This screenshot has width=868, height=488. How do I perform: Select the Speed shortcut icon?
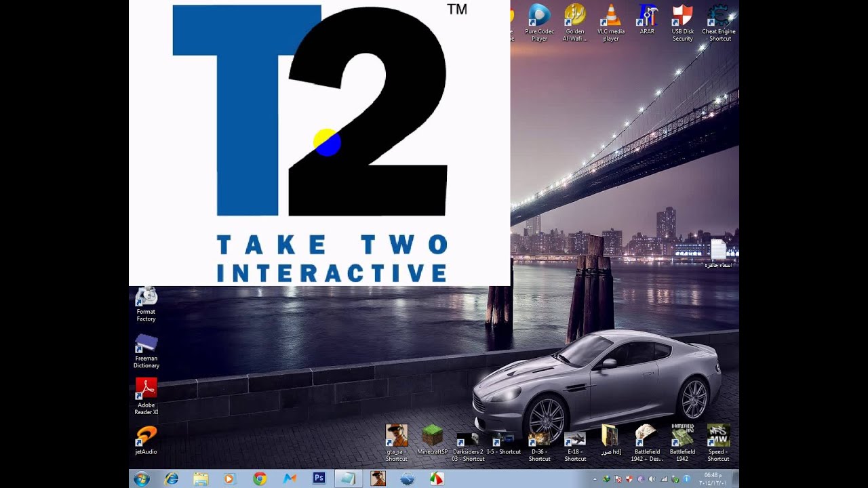pyautogui.click(x=718, y=443)
